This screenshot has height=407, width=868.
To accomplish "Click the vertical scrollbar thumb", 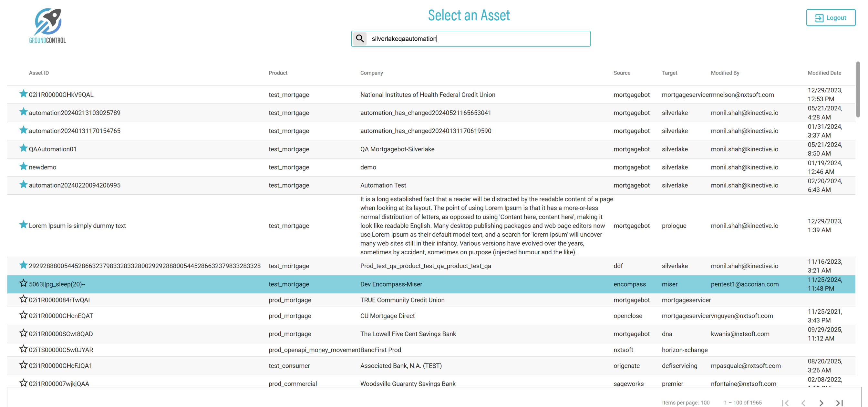I will click(x=858, y=89).
